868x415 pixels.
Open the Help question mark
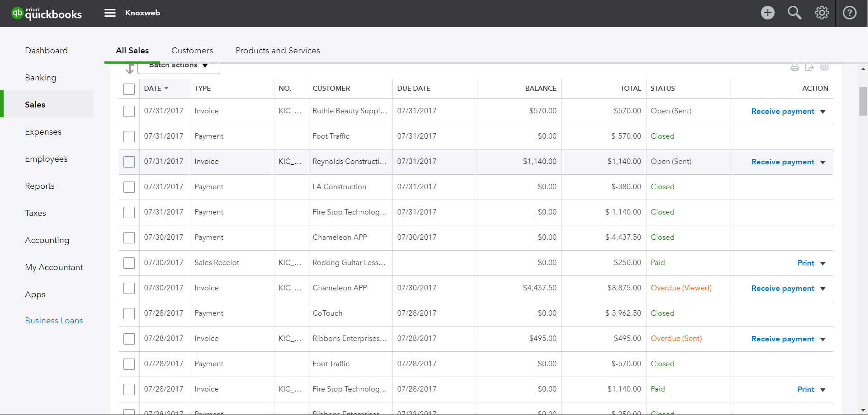(849, 13)
